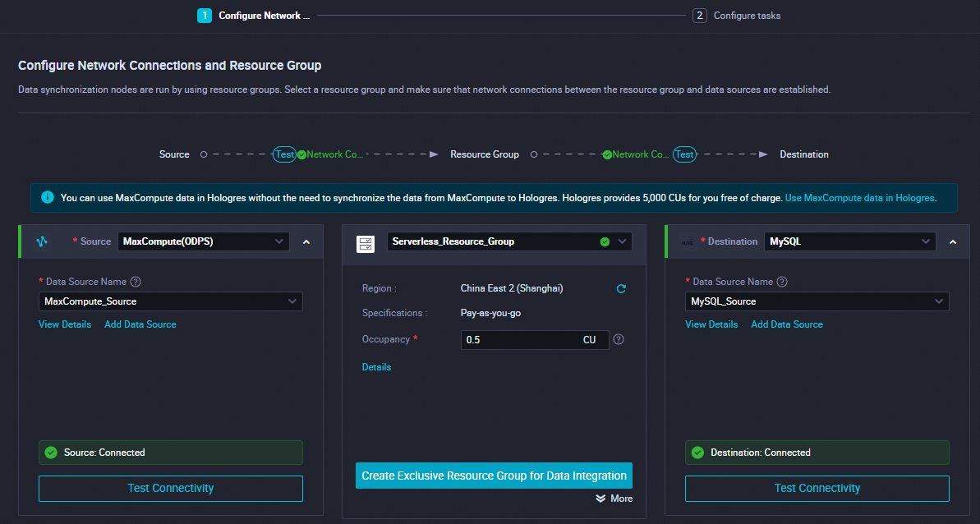
Task: Click Configure Network Connections and Resource Group heading
Action: (x=170, y=65)
